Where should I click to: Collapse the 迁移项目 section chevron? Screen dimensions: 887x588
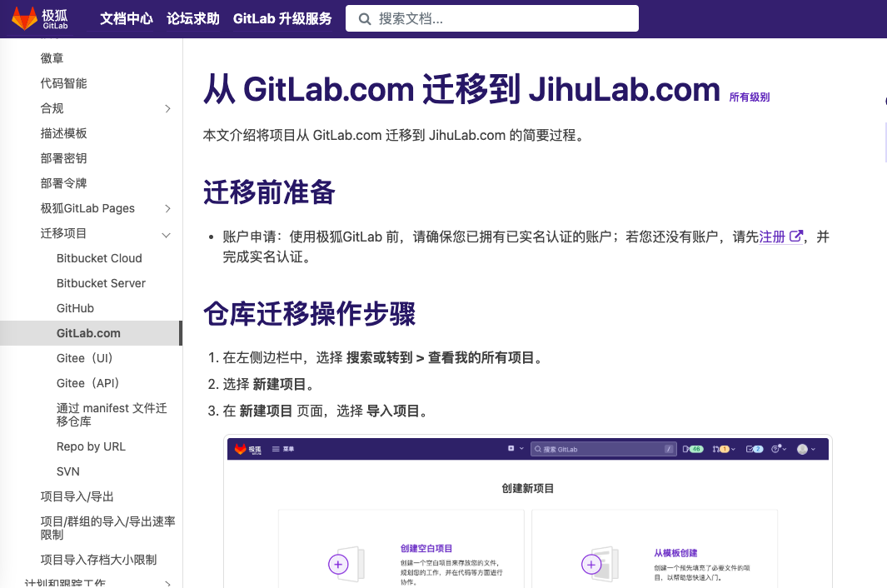tap(167, 235)
